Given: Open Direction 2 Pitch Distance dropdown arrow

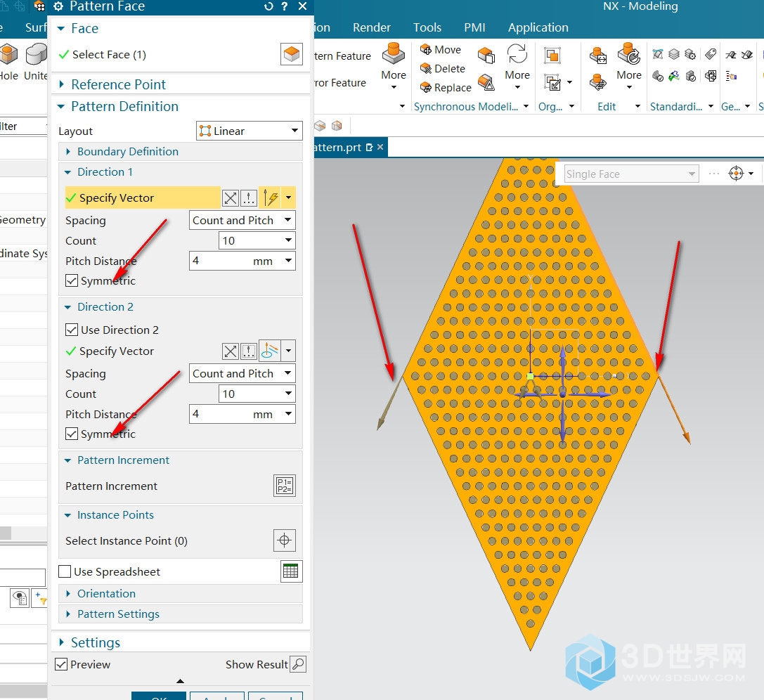Looking at the screenshot, I should click(288, 414).
